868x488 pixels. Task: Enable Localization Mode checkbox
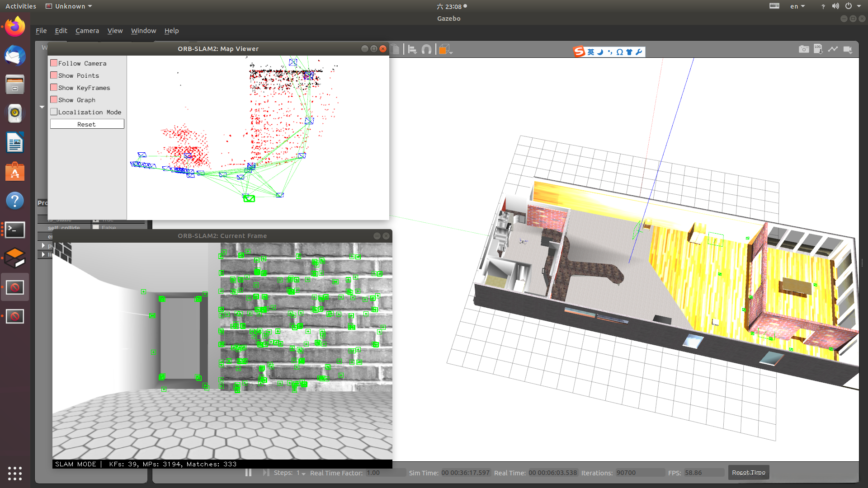[54, 112]
